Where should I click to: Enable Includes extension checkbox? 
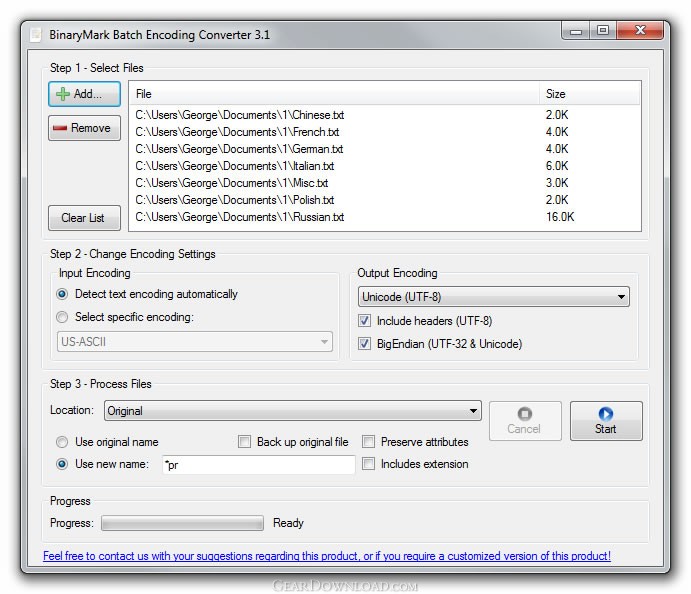368,464
